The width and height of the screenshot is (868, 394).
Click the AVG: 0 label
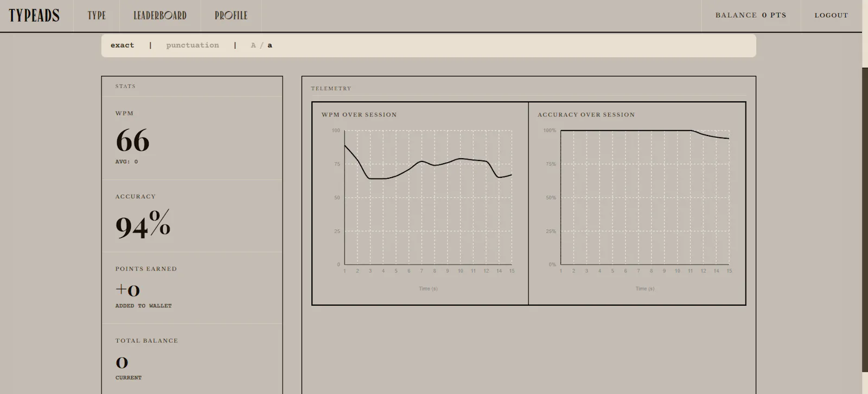point(126,162)
